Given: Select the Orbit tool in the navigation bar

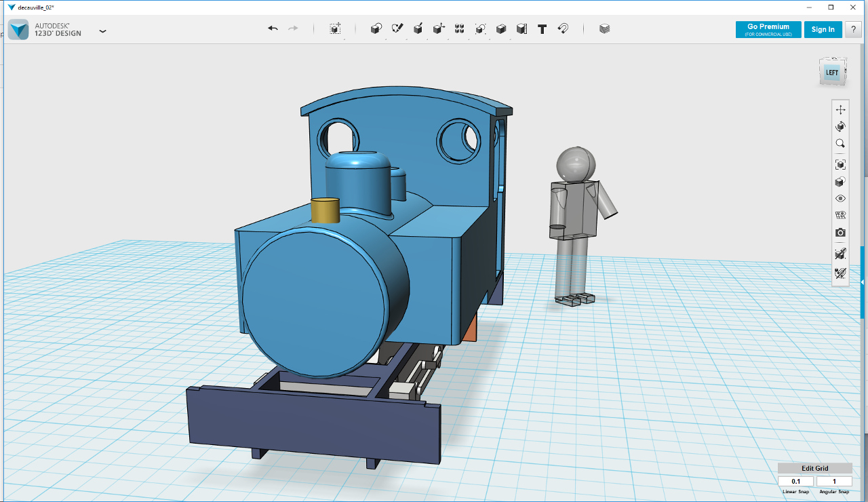Looking at the screenshot, I should point(841,126).
